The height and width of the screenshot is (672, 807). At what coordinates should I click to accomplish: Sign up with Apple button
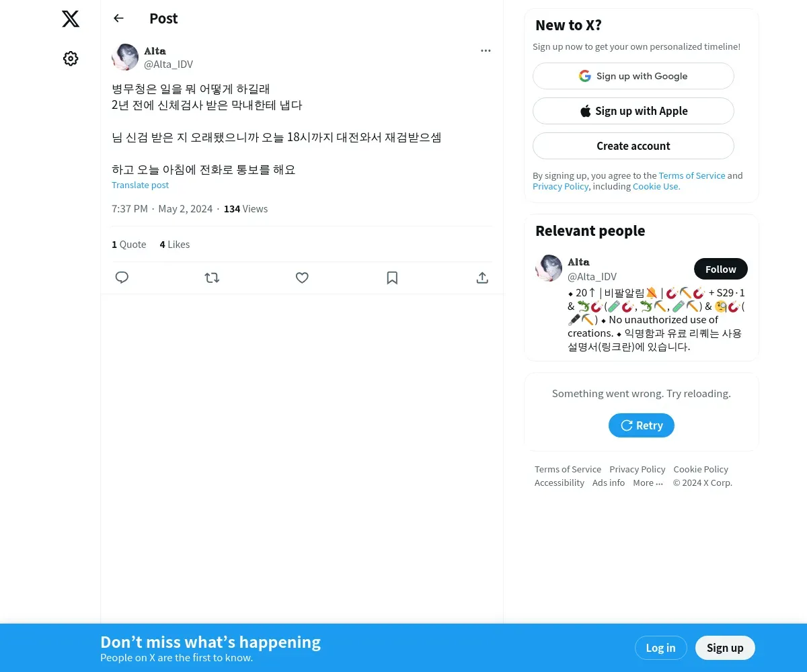tap(633, 111)
